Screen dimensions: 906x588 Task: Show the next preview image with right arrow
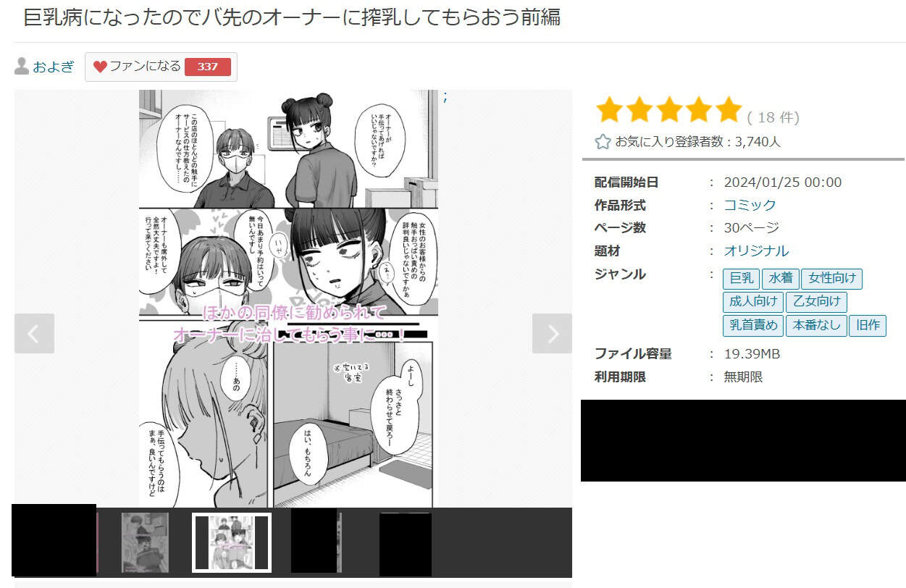(x=552, y=333)
